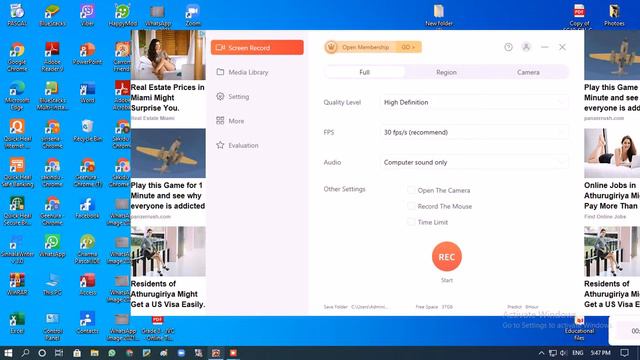Viewport: 640px width, 360px height.
Task: Select the Photoes folder on desktop
Action: (x=614, y=16)
